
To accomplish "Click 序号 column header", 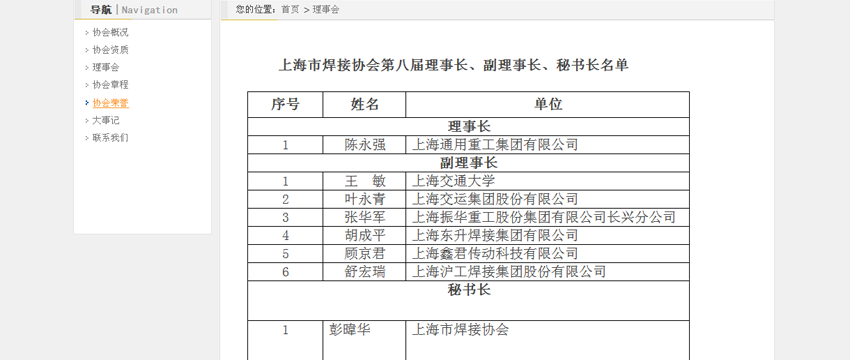I will click(x=285, y=104).
